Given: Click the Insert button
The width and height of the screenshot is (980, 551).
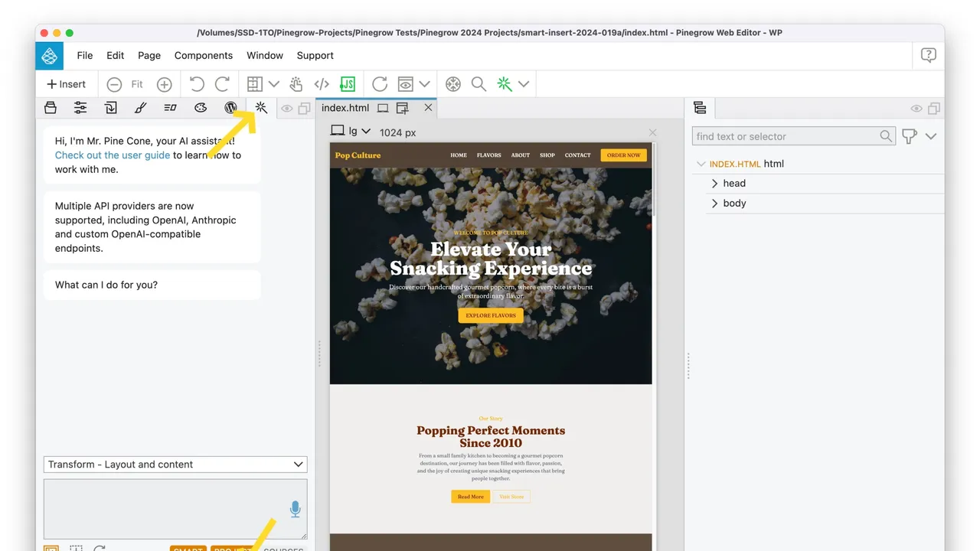Looking at the screenshot, I should tap(67, 84).
